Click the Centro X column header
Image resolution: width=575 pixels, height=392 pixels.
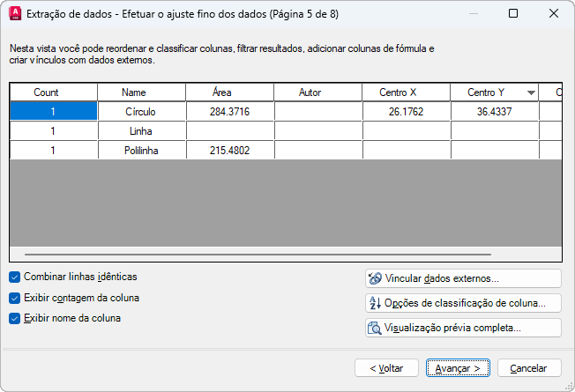(x=406, y=92)
